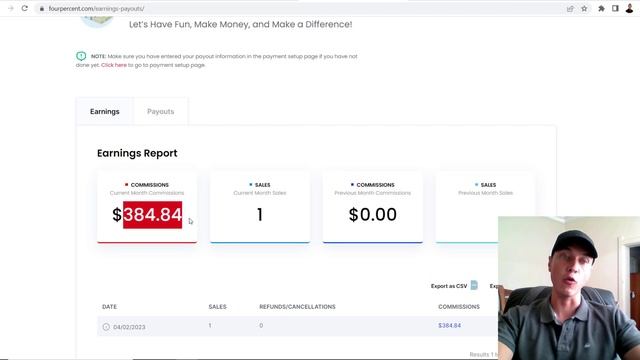The height and width of the screenshot is (360, 640).
Task: Click the Earnings Report heading
Action: 137,153
